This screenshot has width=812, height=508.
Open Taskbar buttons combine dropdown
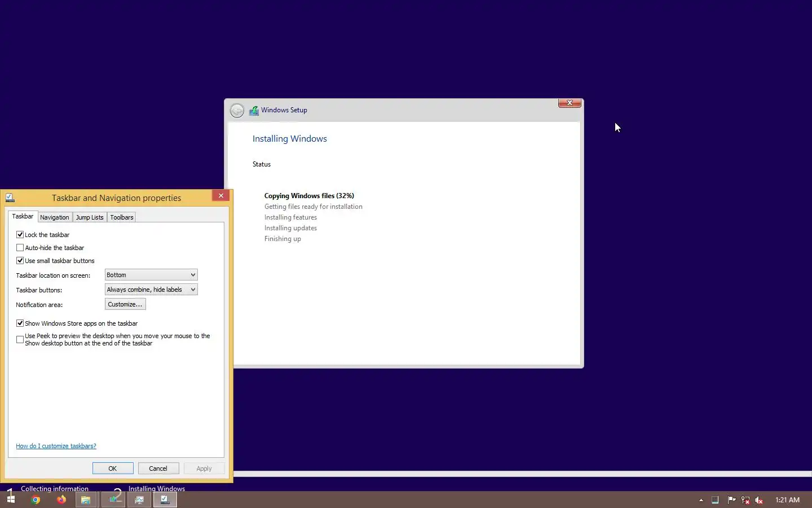151,290
